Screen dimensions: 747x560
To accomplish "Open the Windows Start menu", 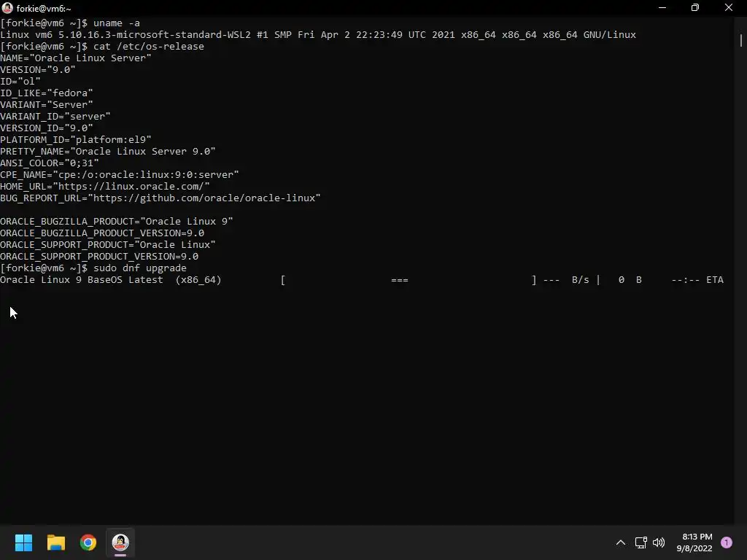I will pos(23,542).
